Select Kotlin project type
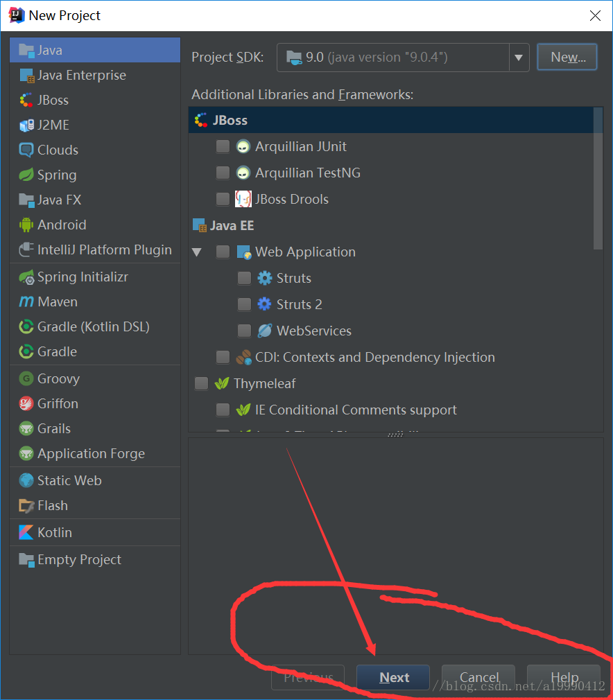Viewport: 613px width, 700px height. click(95, 532)
